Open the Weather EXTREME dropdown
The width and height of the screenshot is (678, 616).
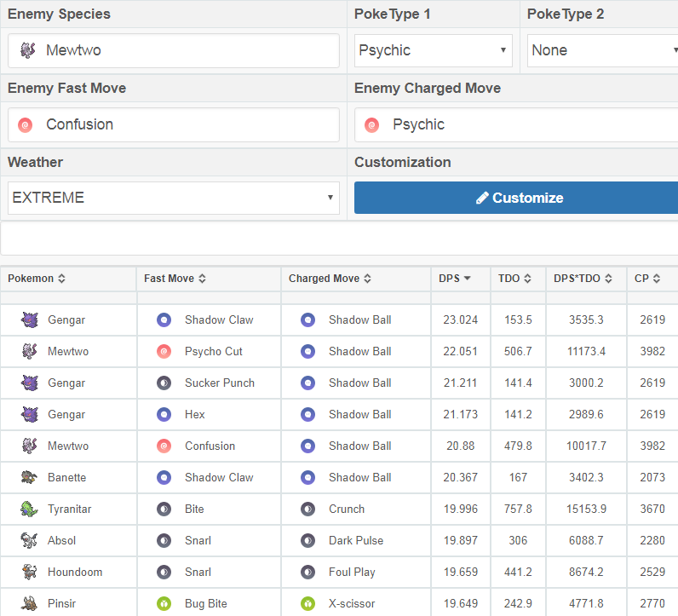(174, 198)
